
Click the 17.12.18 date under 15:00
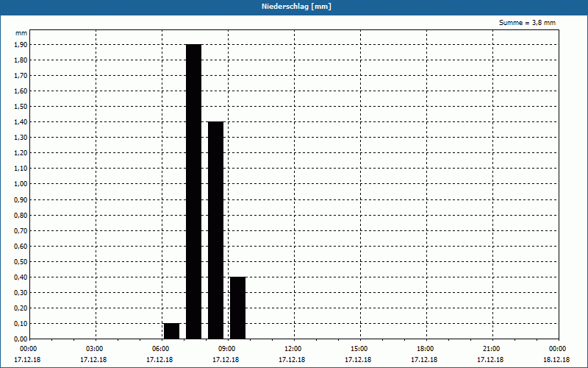358,360
